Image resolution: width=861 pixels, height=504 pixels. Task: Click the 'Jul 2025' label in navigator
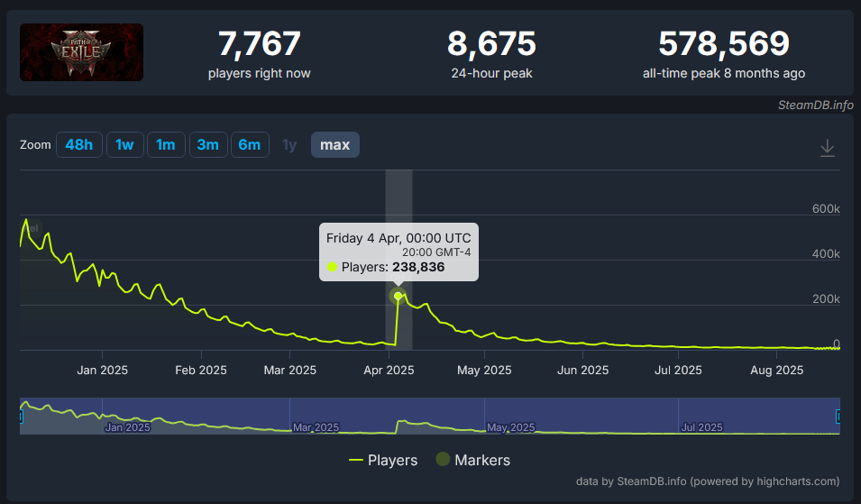pyautogui.click(x=701, y=427)
